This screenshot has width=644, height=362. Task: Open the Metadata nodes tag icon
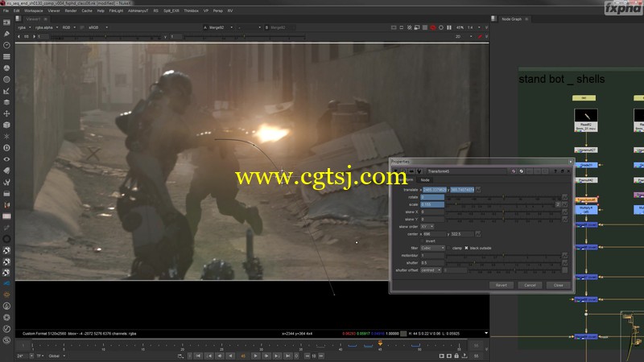(x=6, y=171)
